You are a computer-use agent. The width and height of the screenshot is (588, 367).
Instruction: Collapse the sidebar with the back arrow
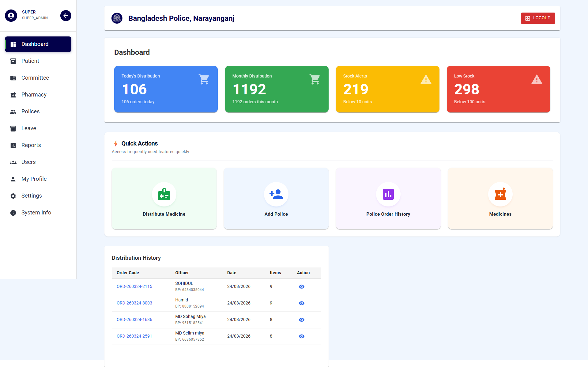tap(66, 15)
